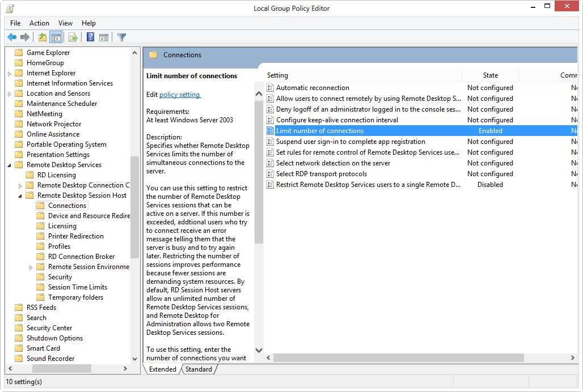Click the Export List toolbar icon

[74, 37]
